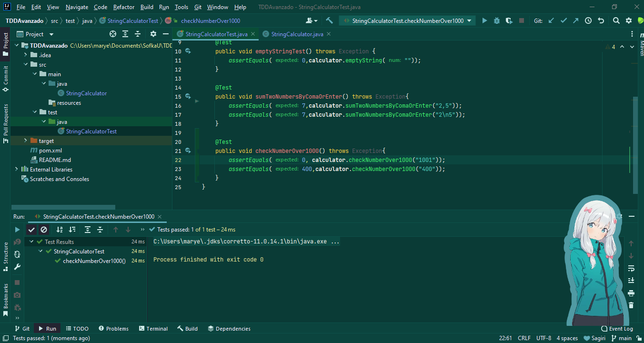Viewport: 644px width, 343px height.
Task: Commit changes using the checkmark Git icon
Action: point(563,21)
